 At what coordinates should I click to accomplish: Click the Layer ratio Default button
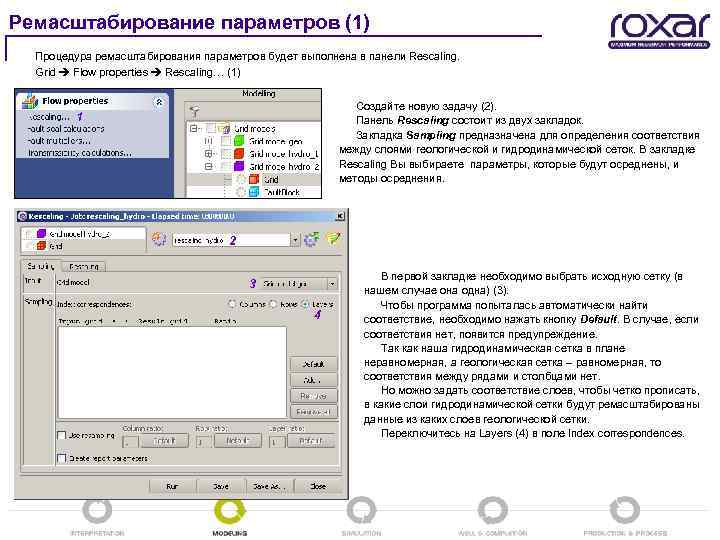[x=311, y=441]
